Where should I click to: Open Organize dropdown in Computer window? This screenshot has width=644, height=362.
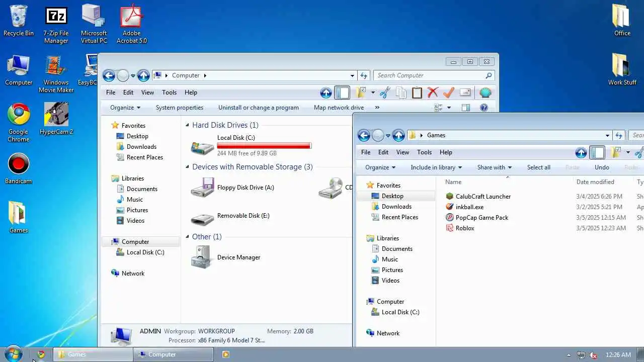click(x=125, y=108)
